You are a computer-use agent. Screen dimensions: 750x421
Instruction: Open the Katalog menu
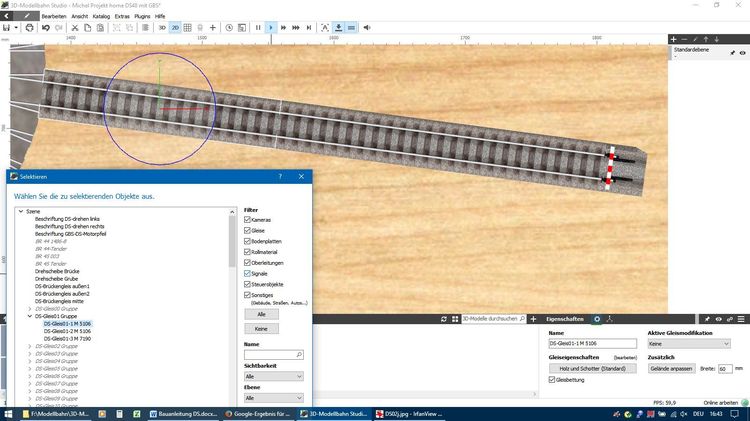point(101,16)
